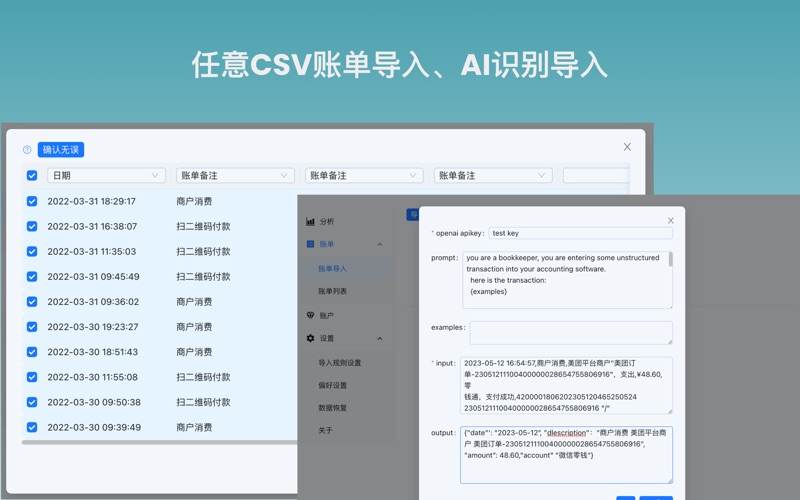Toggle the select-all checkbox in table header

pos(32,176)
